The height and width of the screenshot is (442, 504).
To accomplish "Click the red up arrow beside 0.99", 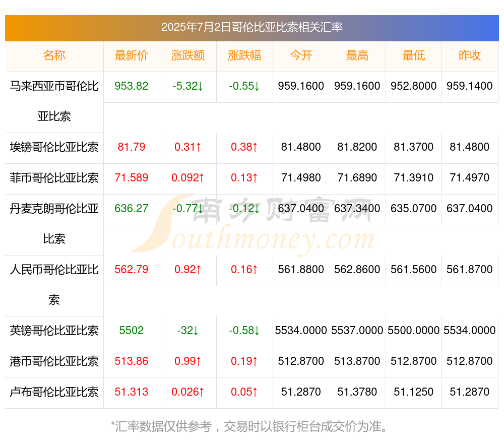I will tap(199, 362).
